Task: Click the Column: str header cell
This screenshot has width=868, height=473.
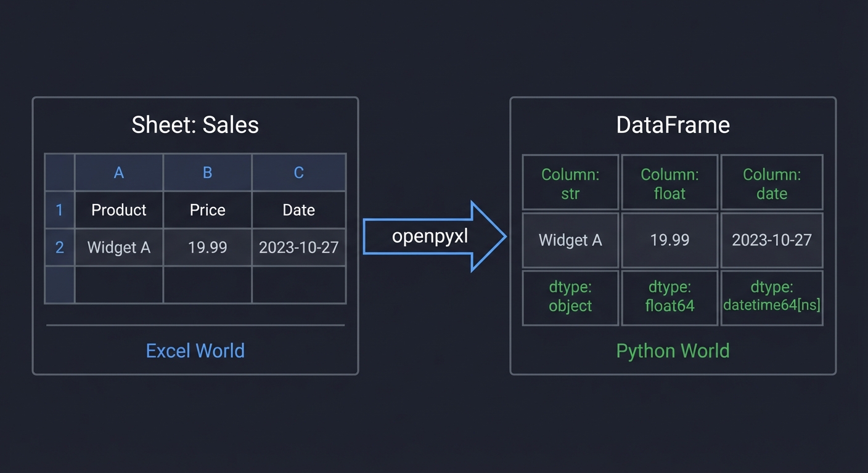Action: pyautogui.click(x=570, y=182)
